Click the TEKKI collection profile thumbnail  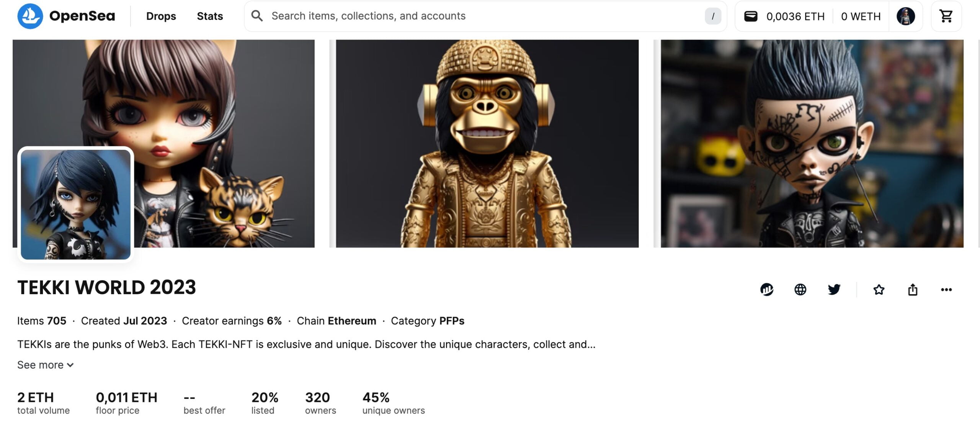coord(75,204)
